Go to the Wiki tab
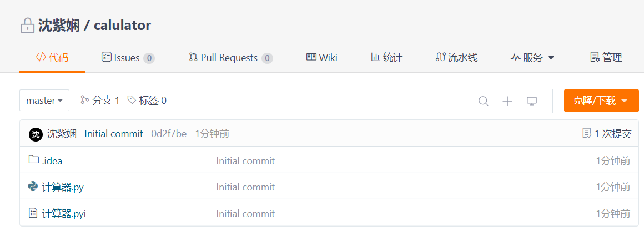Screen dimensions: 644x231 [322, 58]
